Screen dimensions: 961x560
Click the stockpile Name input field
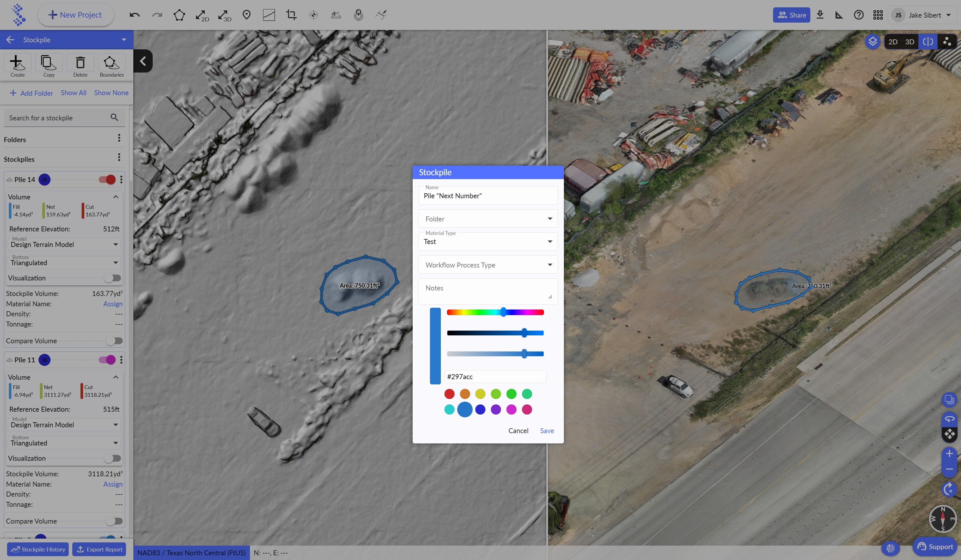[x=488, y=196]
